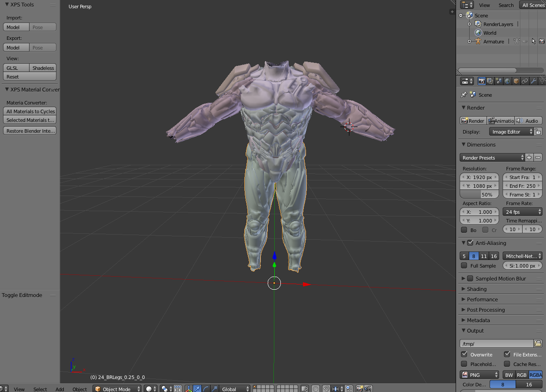Open the Object Mode dropdown
This screenshot has height=392, width=546.
pyautogui.click(x=117, y=389)
